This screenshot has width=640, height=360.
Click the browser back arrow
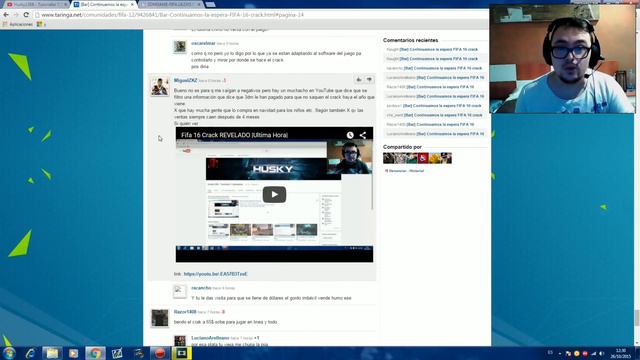point(6,15)
